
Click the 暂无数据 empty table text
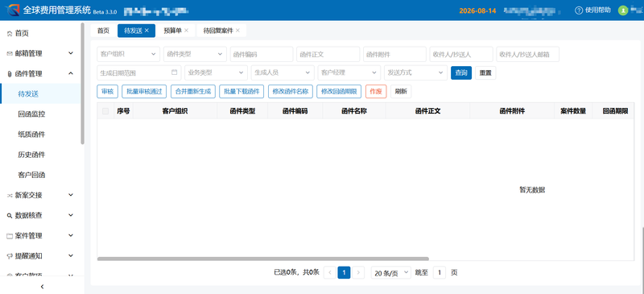[x=532, y=189]
